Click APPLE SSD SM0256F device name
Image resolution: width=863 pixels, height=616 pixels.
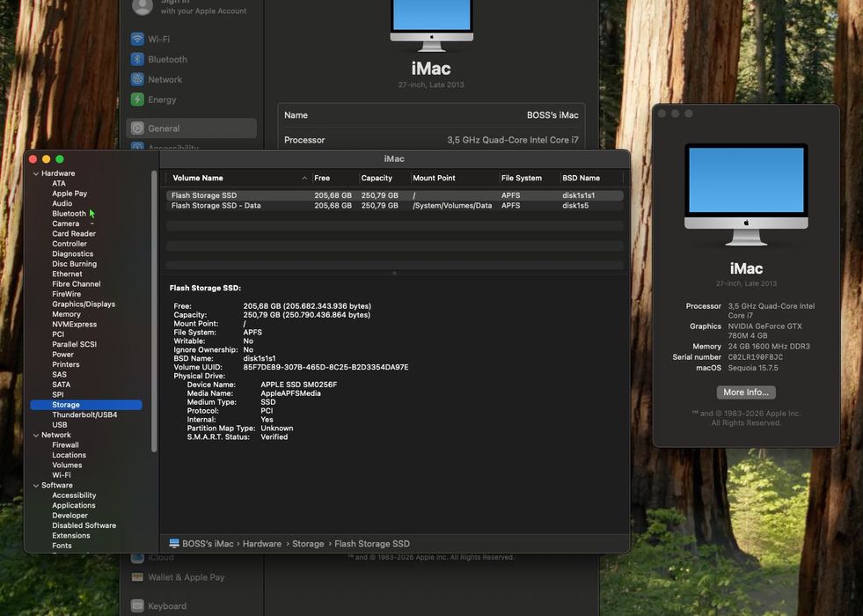tap(299, 385)
